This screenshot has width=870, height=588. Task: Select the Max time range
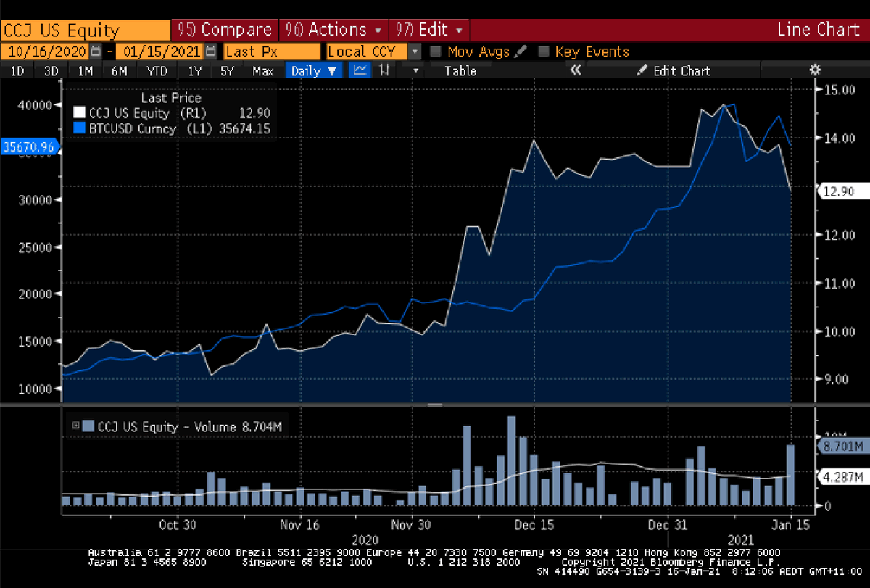coord(262,70)
